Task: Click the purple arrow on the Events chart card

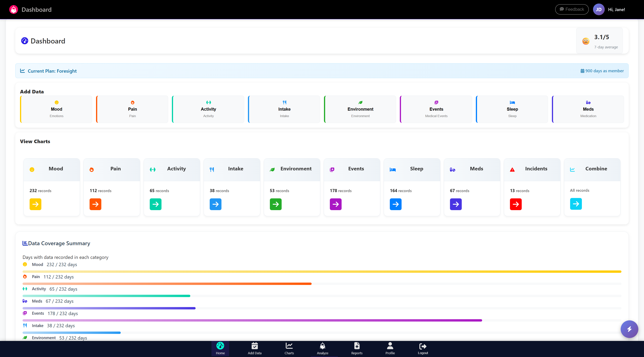Action: [x=335, y=204]
